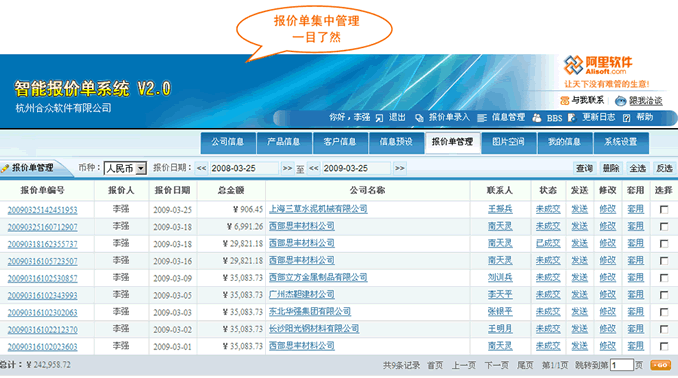This screenshot has width=678, height=378.
Task: Tick checkbox for quote 20090316105723507
Action: click(664, 261)
